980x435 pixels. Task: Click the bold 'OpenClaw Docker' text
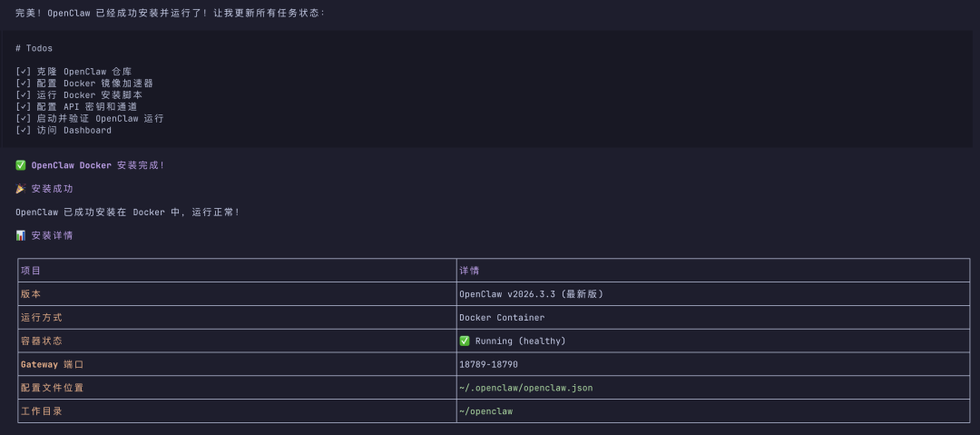pyautogui.click(x=72, y=165)
